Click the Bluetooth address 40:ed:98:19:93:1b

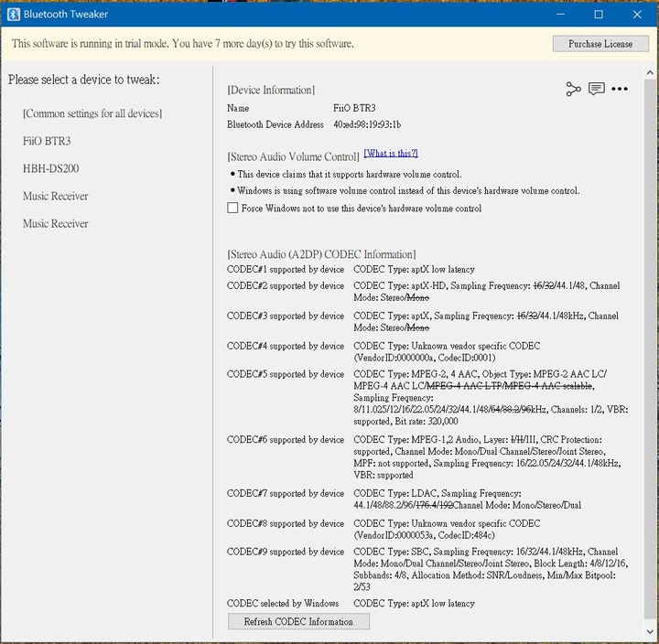tap(367, 124)
